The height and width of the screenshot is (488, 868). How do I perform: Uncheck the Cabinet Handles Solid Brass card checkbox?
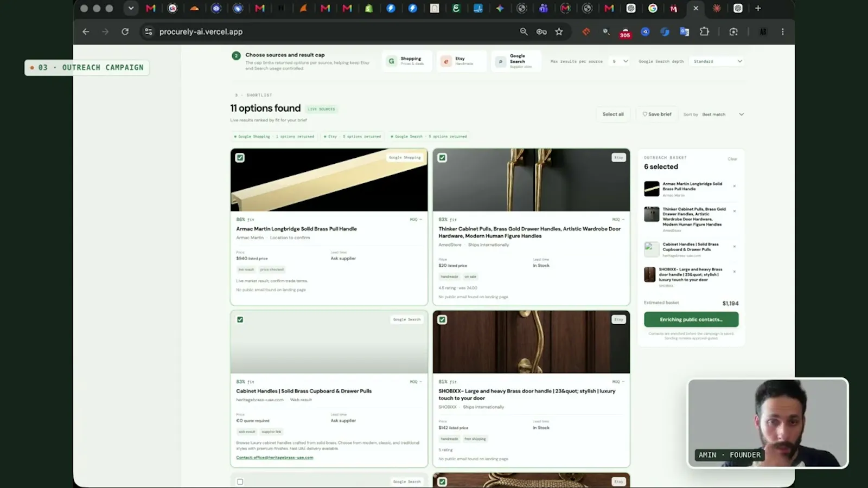(x=240, y=319)
